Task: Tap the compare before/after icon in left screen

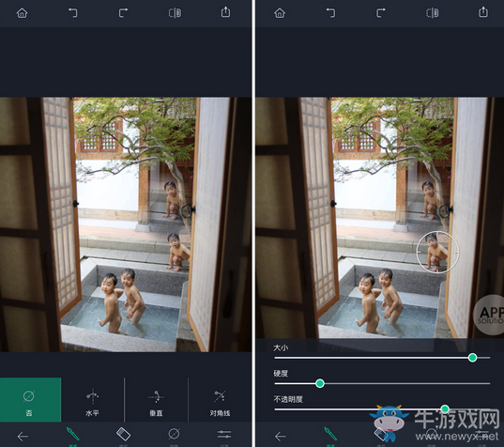Action: [175, 13]
